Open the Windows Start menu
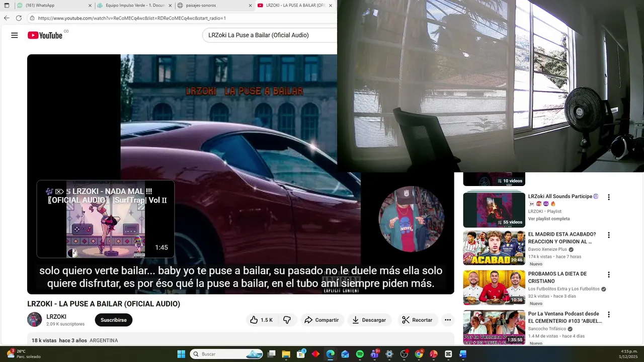 click(x=181, y=354)
